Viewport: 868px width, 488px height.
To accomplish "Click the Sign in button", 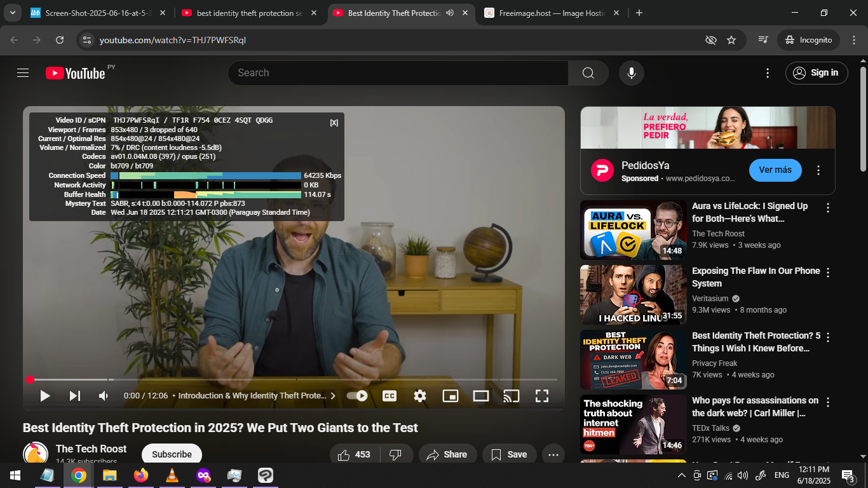I will (817, 73).
